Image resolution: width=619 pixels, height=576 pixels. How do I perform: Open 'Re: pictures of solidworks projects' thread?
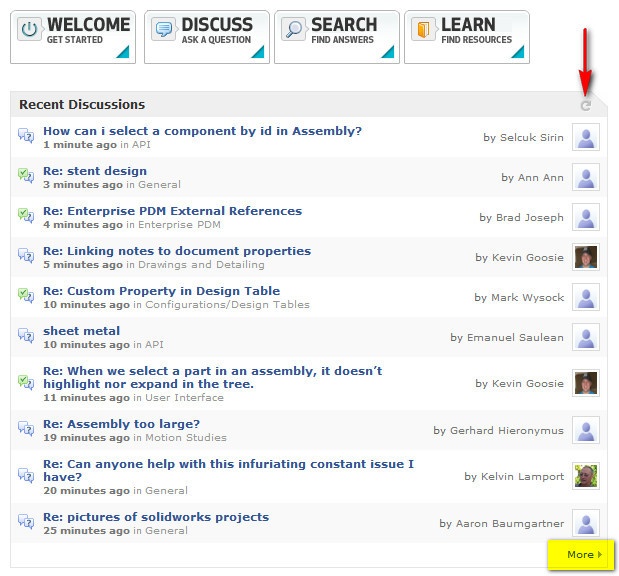(156, 517)
